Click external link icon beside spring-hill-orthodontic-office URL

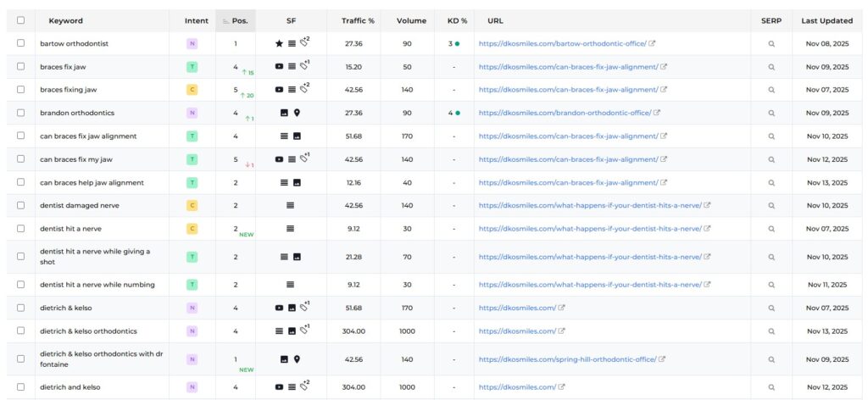[662, 359]
